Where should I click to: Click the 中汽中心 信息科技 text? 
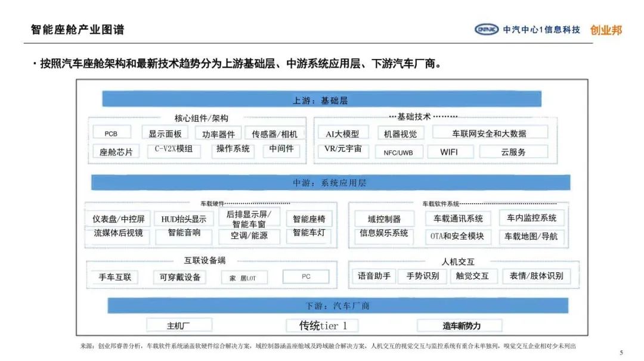pos(541,30)
